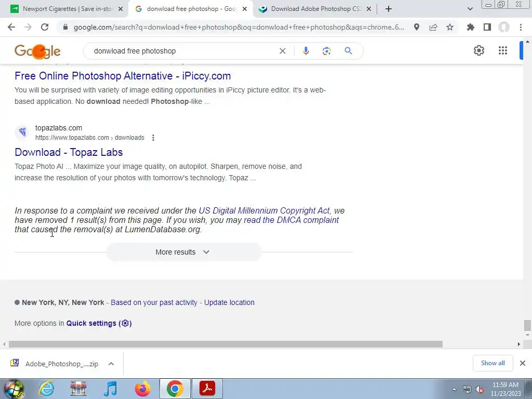Viewport: 532px width, 399px height.
Task: Toggle the Chrome side panel icon
Action: (x=487, y=27)
